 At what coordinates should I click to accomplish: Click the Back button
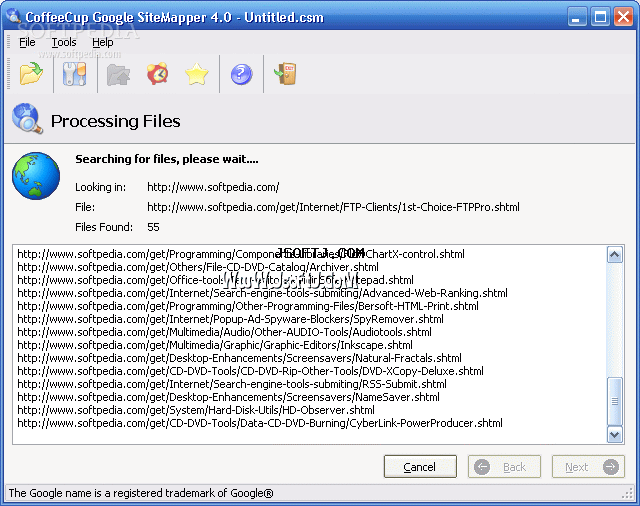coord(504,466)
